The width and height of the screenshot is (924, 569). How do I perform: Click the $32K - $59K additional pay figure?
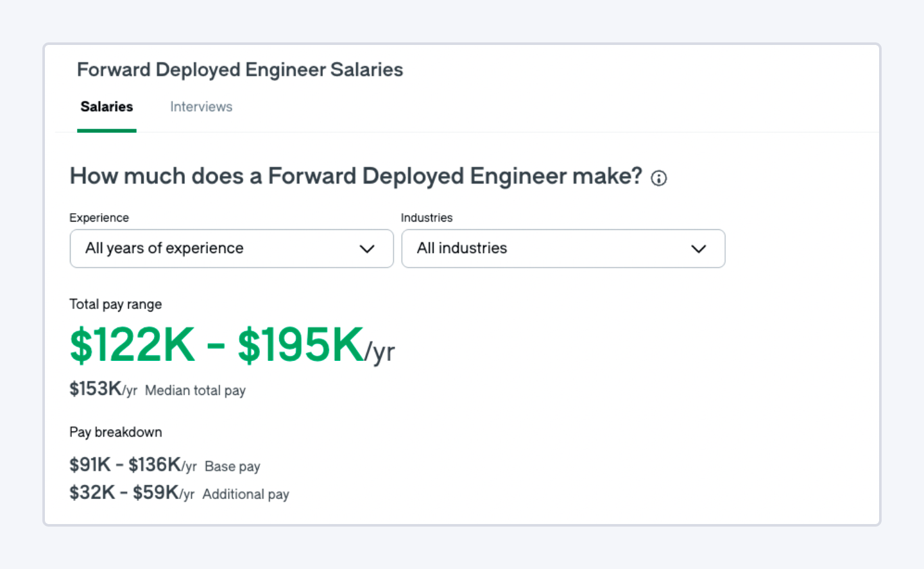pyautogui.click(x=132, y=493)
